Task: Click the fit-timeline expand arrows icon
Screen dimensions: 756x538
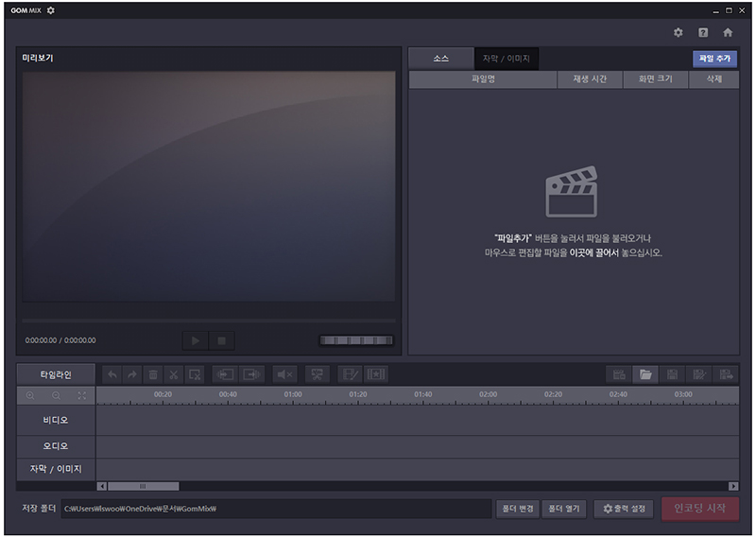Action: coord(82,395)
